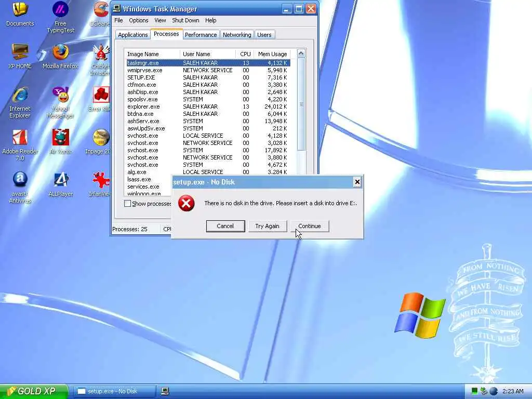Launch avast! Antivirus desktop icon
The width and height of the screenshot is (532, 399).
pos(20,187)
